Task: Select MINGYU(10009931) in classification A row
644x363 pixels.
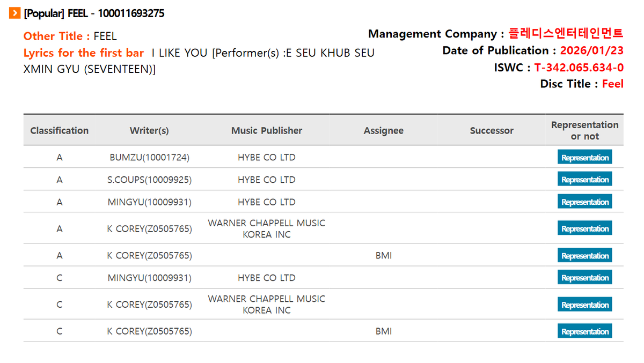Action: pyautogui.click(x=149, y=202)
